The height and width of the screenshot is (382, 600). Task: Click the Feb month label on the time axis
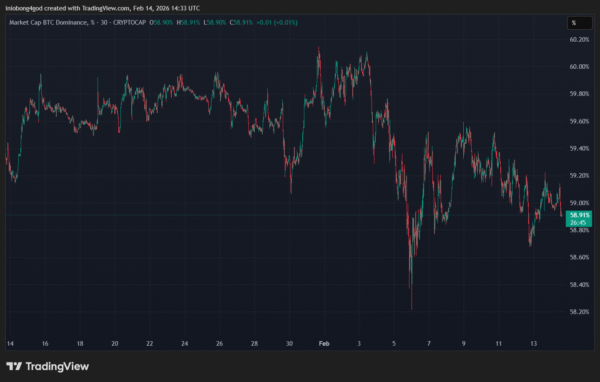324,344
